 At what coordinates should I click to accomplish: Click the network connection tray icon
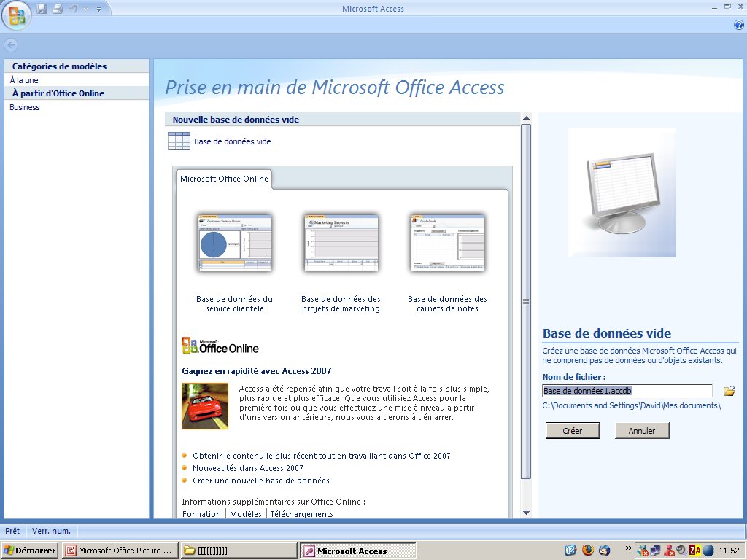pos(655,551)
